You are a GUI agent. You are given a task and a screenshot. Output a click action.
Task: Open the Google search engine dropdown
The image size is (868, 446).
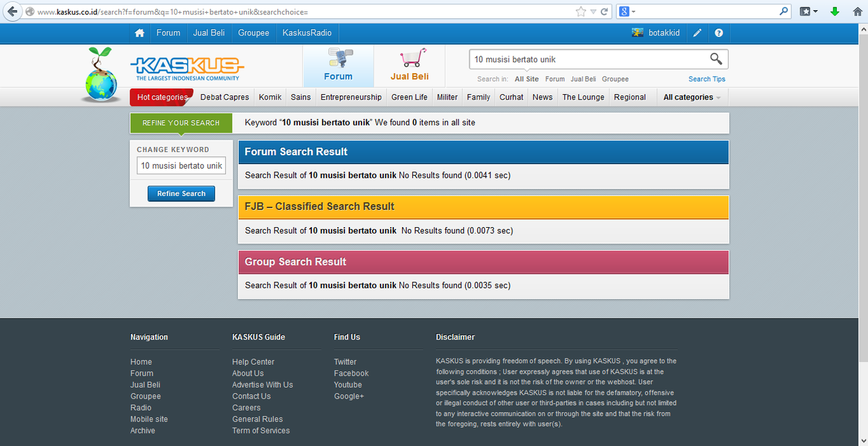click(627, 12)
